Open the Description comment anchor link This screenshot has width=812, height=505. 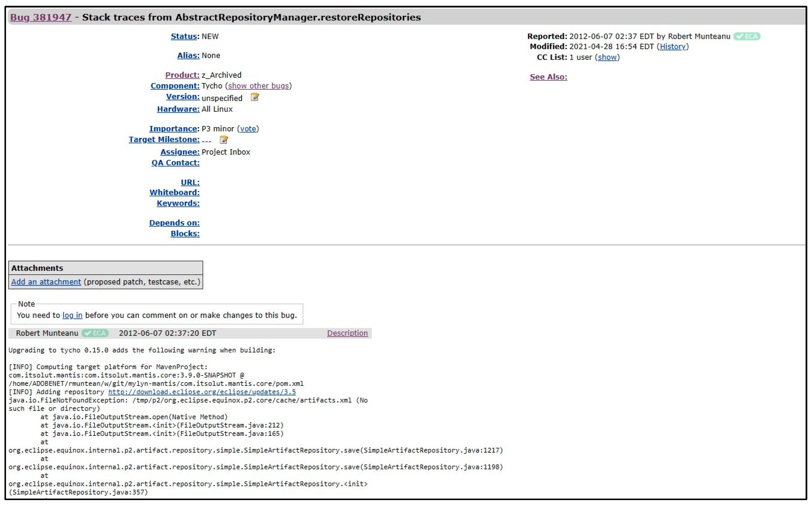pos(347,333)
